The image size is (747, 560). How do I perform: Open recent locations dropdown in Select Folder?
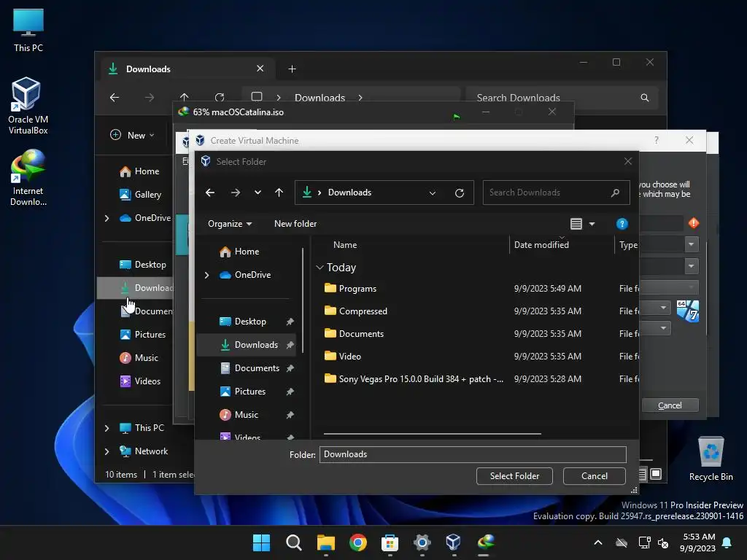click(258, 192)
